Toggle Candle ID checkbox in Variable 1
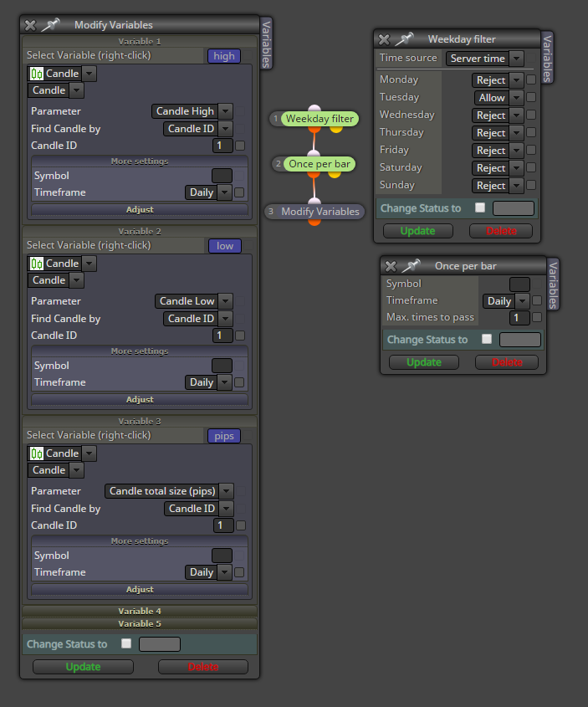 (240, 146)
